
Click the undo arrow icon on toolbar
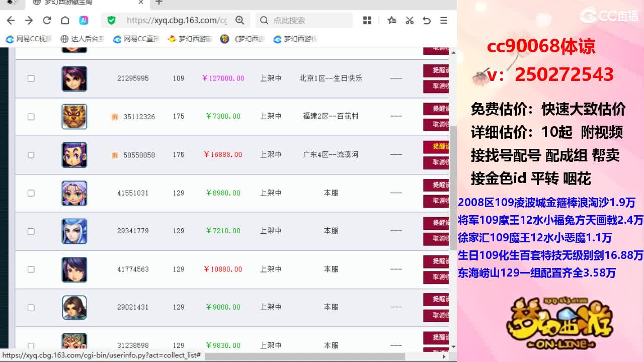tap(427, 20)
